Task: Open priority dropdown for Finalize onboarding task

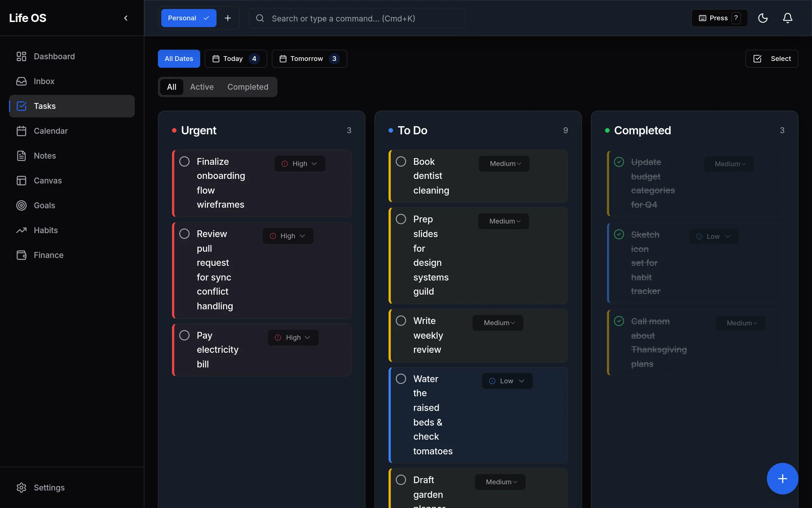Action: tap(300, 164)
